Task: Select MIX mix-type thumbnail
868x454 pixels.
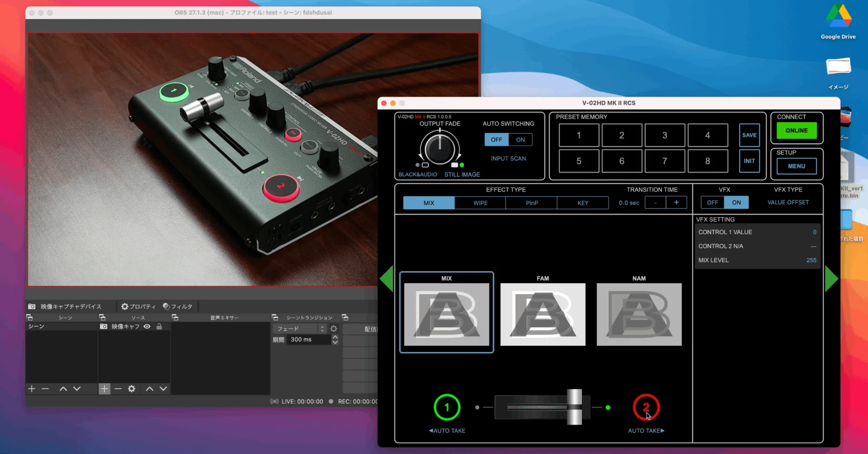Action: tap(447, 312)
